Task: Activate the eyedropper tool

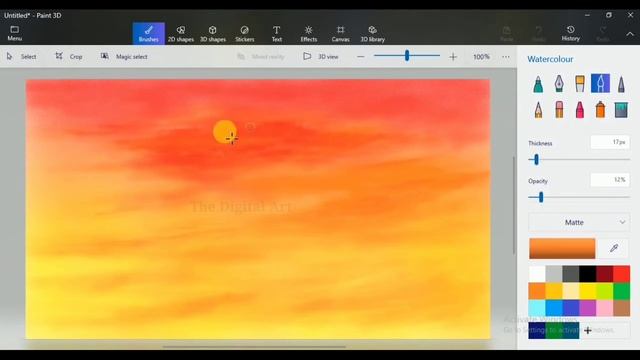Action: [614, 249]
